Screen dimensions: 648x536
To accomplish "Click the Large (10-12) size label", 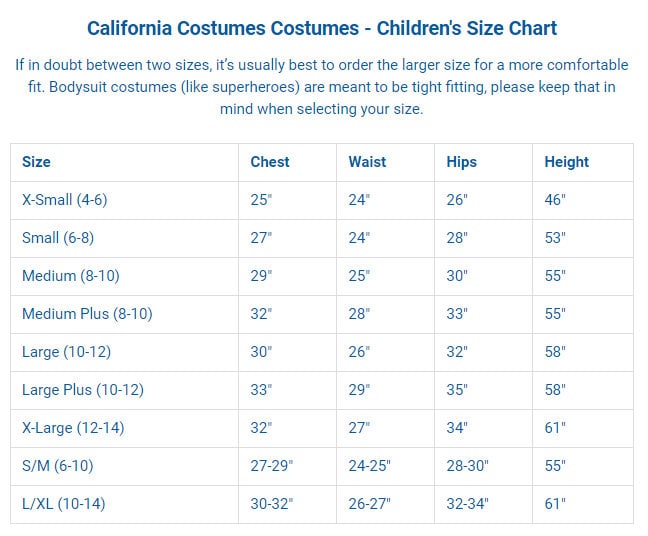I will point(67,352).
